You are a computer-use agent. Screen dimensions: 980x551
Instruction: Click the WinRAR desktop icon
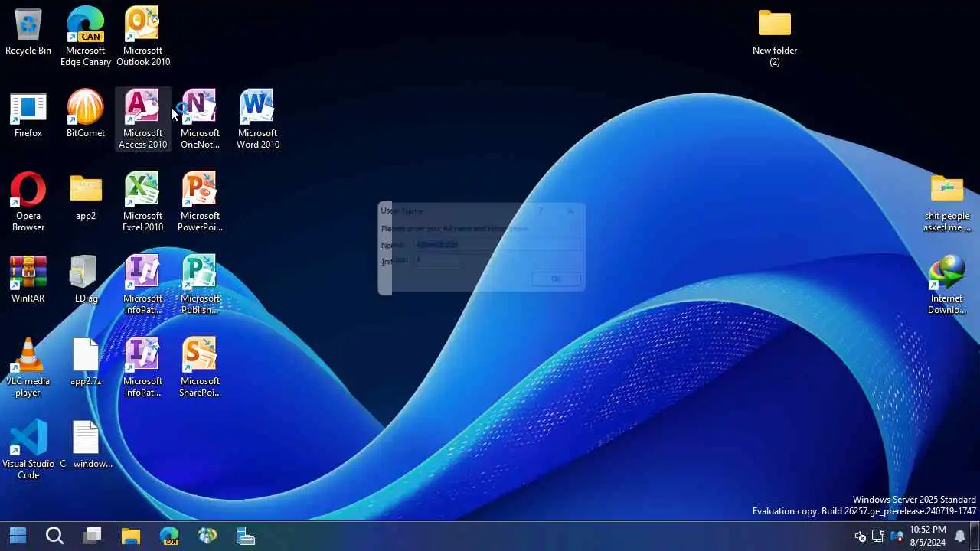[x=28, y=280]
